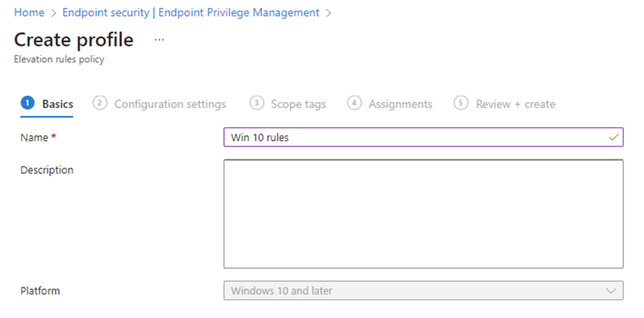Click the green checkmark in Name field
This screenshot has width=644, height=318.
pyautogui.click(x=614, y=137)
